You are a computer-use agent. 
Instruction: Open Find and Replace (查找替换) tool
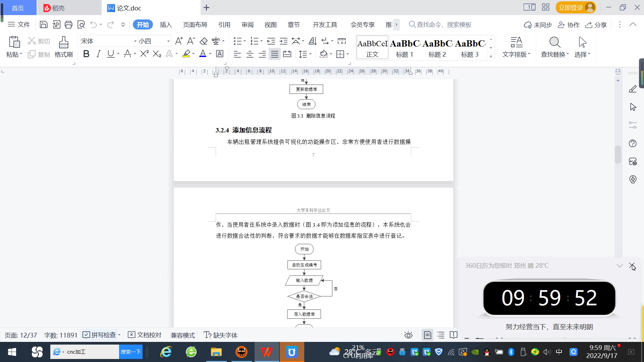(555, 47)
